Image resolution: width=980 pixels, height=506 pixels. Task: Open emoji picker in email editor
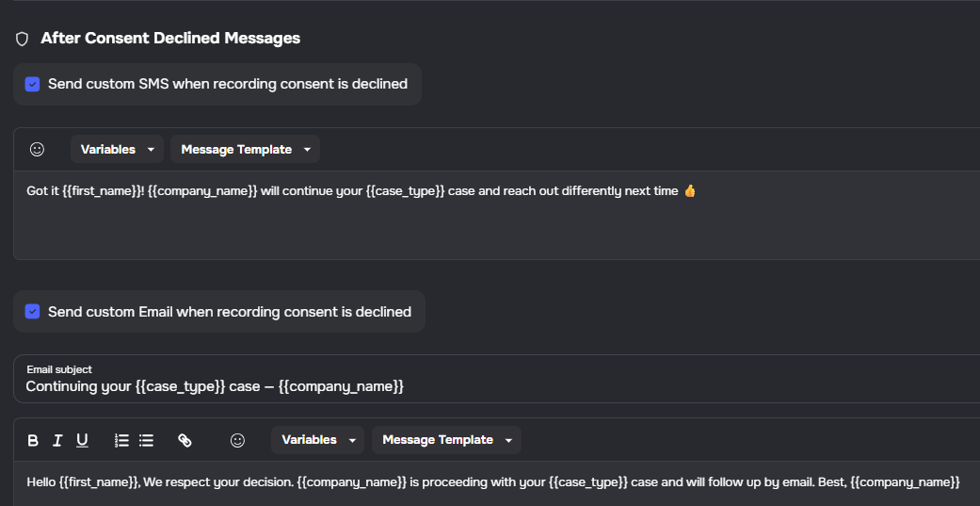(x=238, y=440)
